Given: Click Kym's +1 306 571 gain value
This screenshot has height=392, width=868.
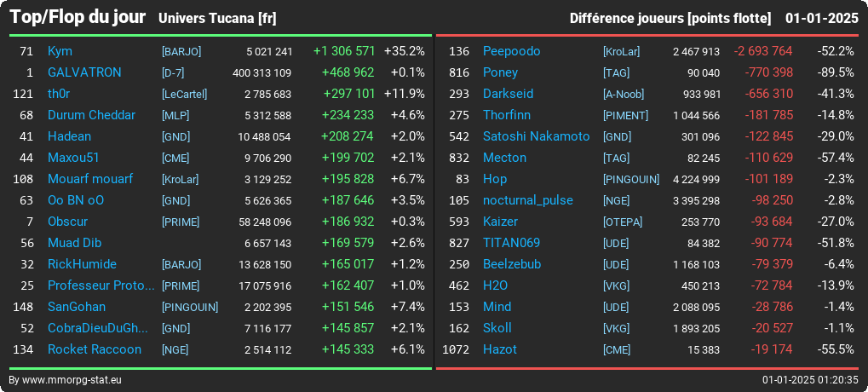Looking at the screenshot, I should (x=344, y=51).
